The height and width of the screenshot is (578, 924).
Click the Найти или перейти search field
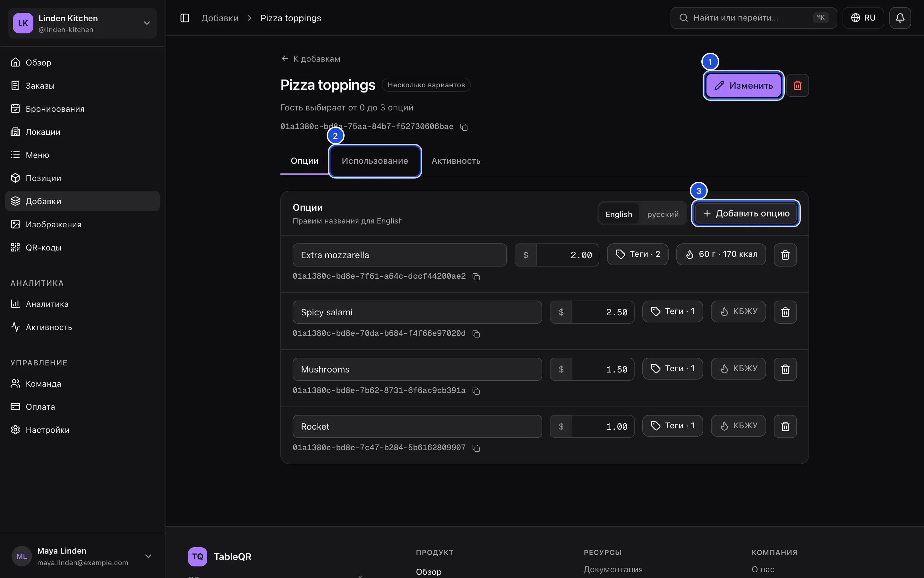click(753, 18)
